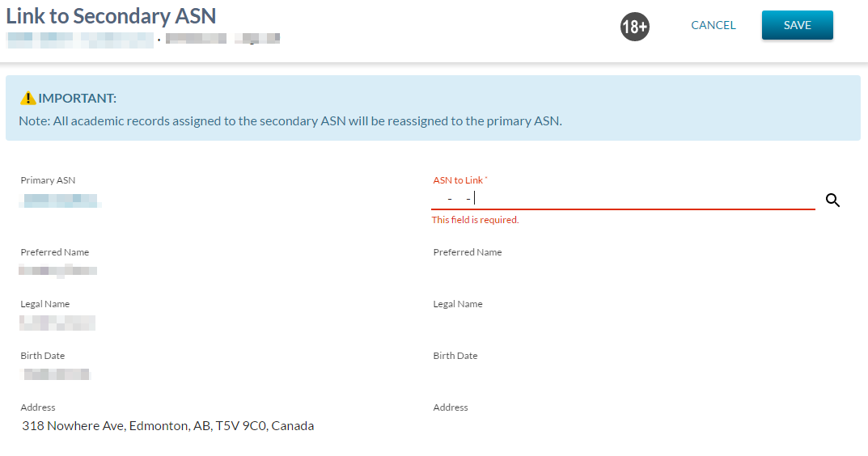The image size is (868, 456).
Task: Click the 18+ badge icon
Action: [x=635, y=27]
